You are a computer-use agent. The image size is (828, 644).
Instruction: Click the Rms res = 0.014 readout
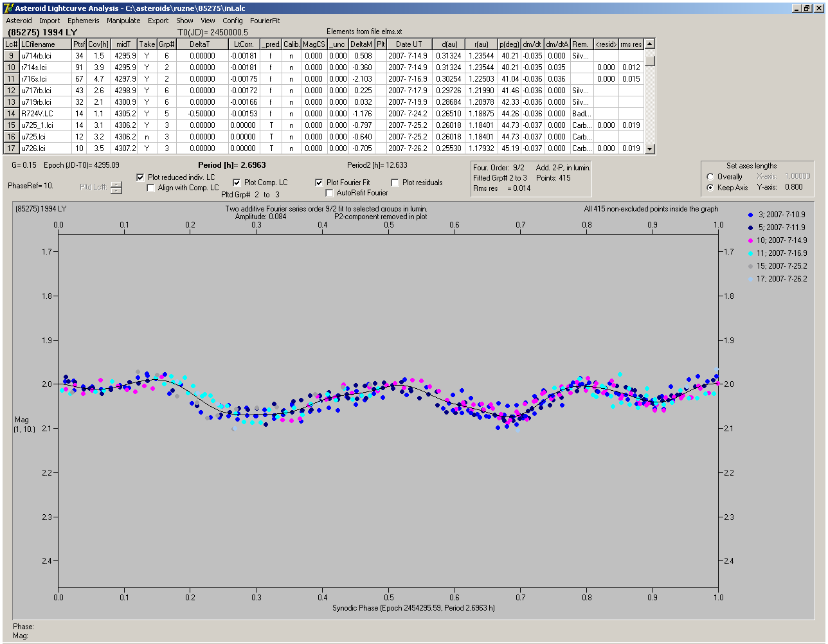click(501, 188)
